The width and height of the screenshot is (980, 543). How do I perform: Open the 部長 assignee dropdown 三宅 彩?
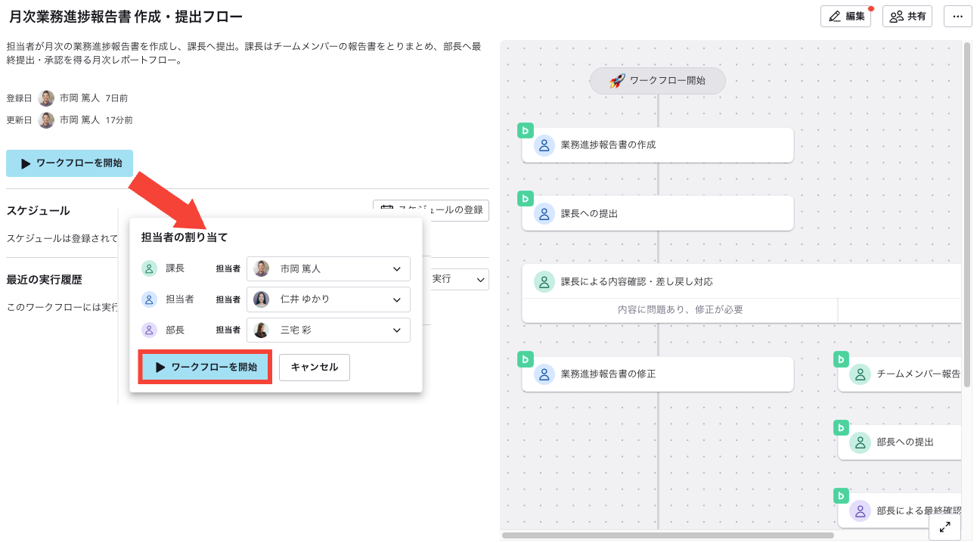tap(328, 330)
